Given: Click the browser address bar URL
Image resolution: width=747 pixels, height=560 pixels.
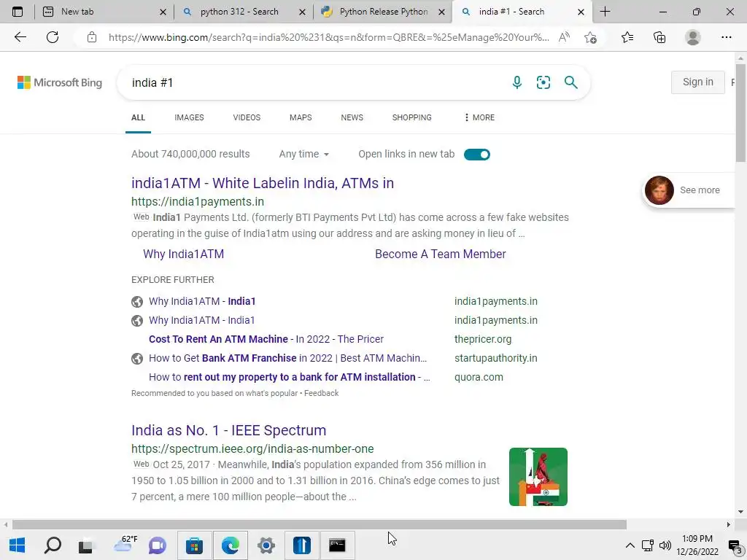Looking at the screenshot, I should 329,37.
